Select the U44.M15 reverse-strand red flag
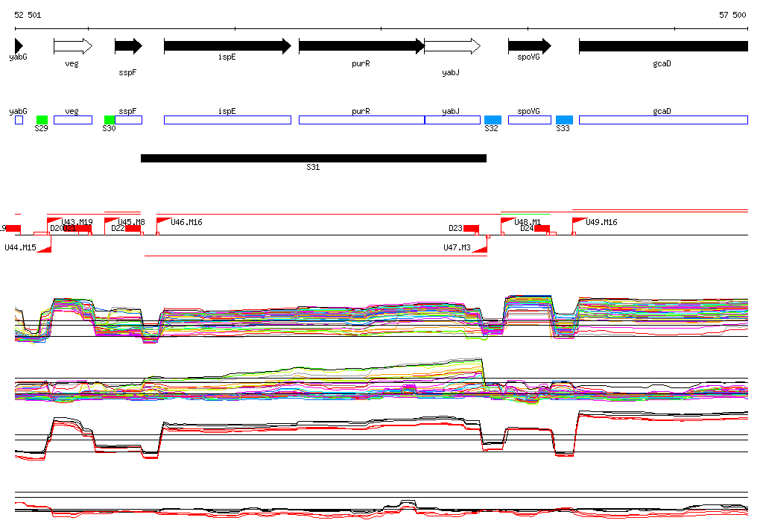Viewport: 763px width, 532px height. point(44,249)
